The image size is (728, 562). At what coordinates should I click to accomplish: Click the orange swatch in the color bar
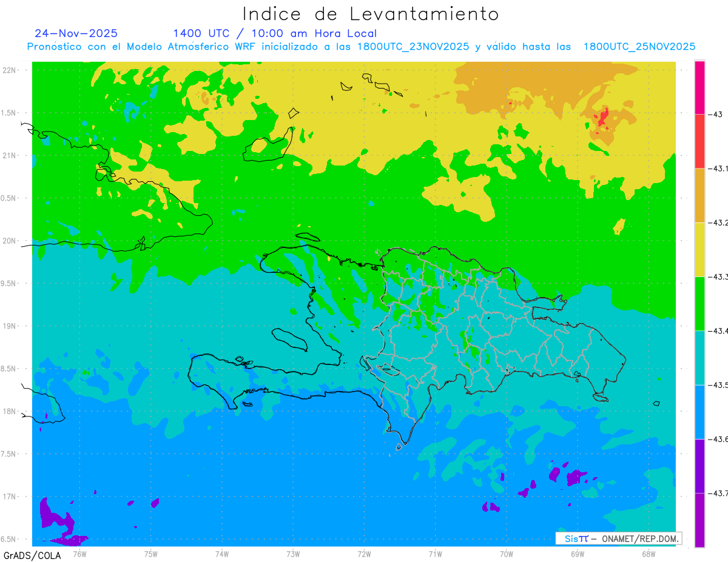point(699,195)
